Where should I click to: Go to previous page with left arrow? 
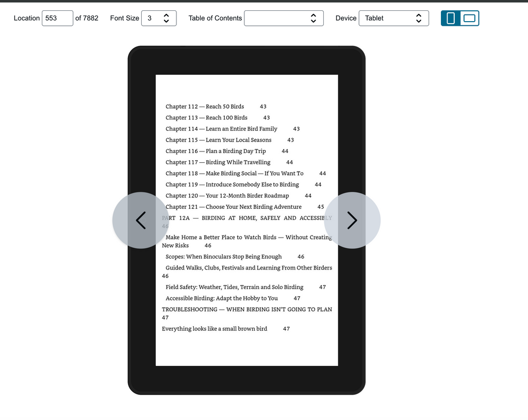(x=141, y=221)
